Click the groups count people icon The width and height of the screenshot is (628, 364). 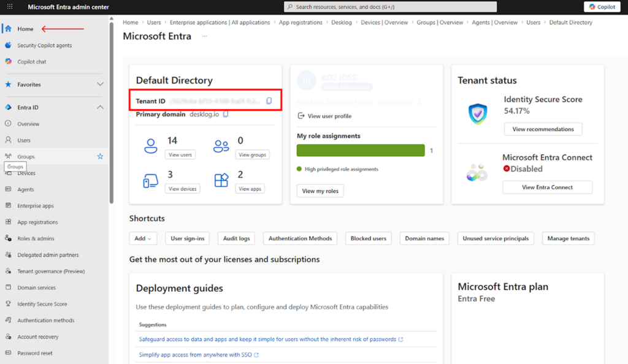coord(221,146)
